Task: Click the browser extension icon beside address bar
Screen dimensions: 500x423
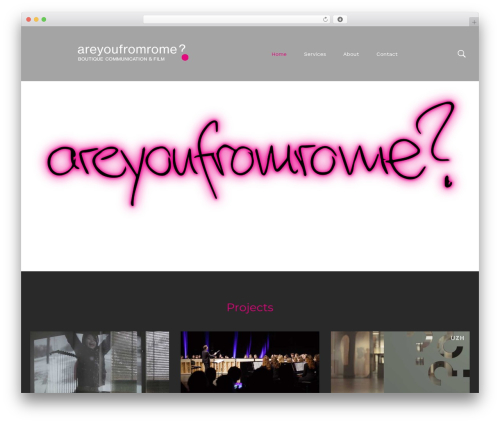Action: [x=340, y=19]
